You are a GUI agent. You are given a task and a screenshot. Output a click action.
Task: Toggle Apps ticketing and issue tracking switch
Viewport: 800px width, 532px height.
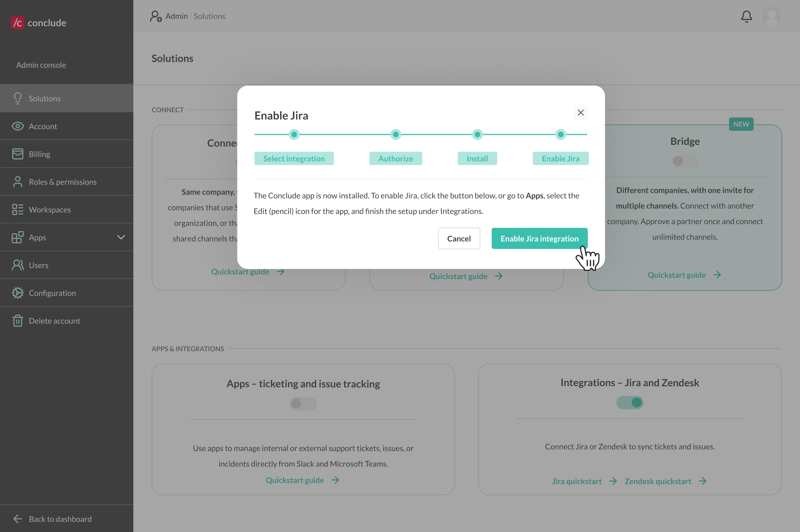tap(303, 403)
